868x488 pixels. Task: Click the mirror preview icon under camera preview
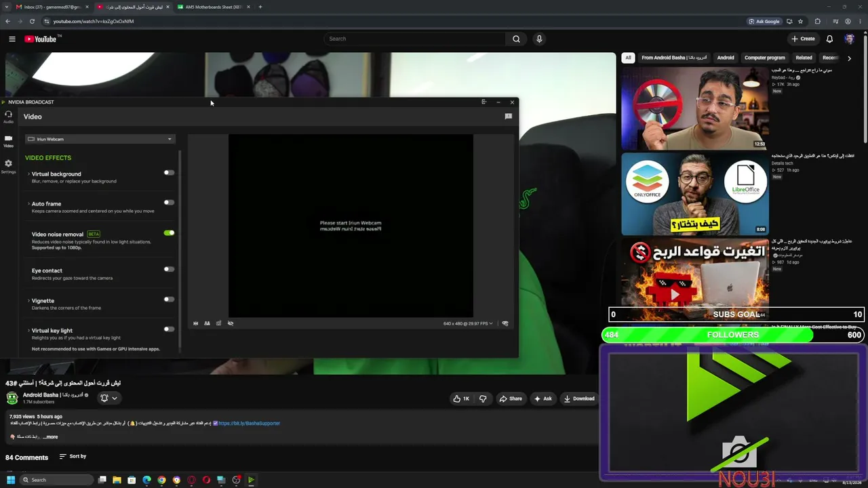pyautogui.click(x=195, y=323)
